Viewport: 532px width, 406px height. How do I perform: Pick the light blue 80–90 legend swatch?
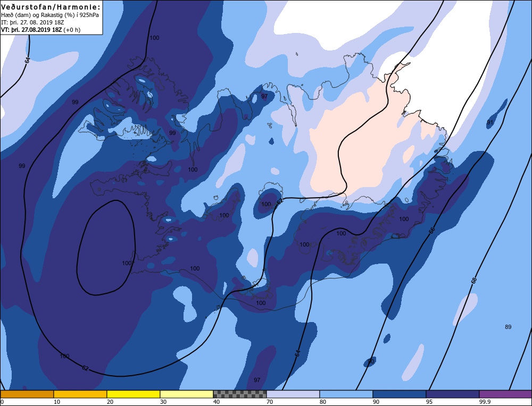pyautogui.click(x=346, y=394)
